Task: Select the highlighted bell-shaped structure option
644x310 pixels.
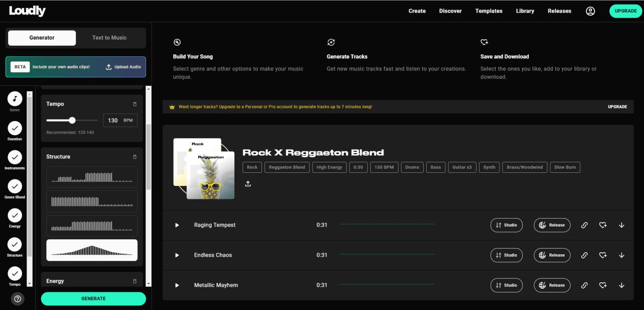Action: pos(92,250)
